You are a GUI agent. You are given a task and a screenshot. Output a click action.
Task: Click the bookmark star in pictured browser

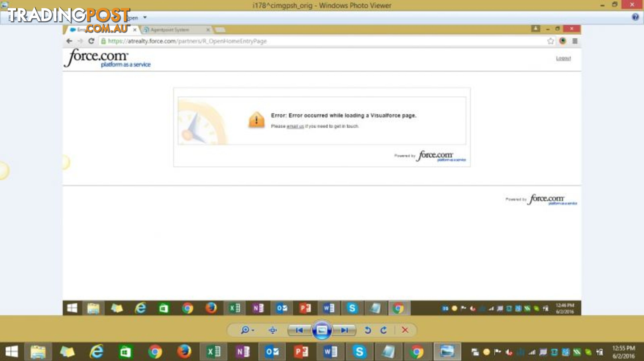(x=550, y=41)
